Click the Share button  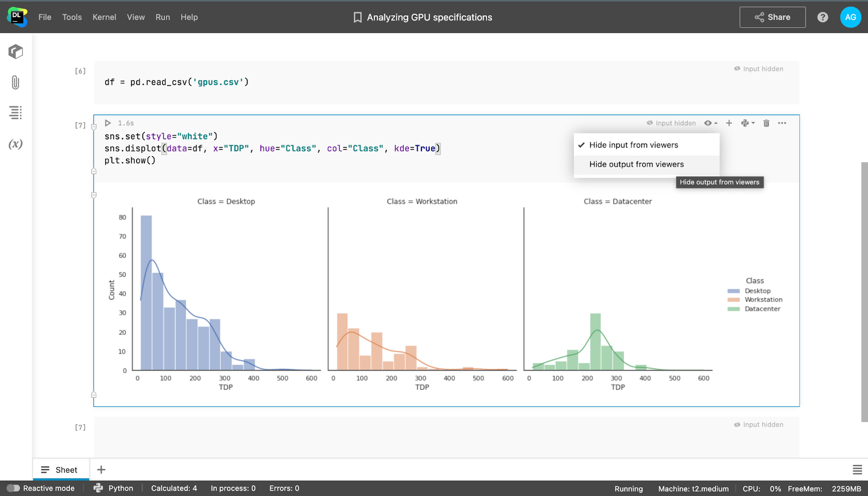(x=773, y=17)
